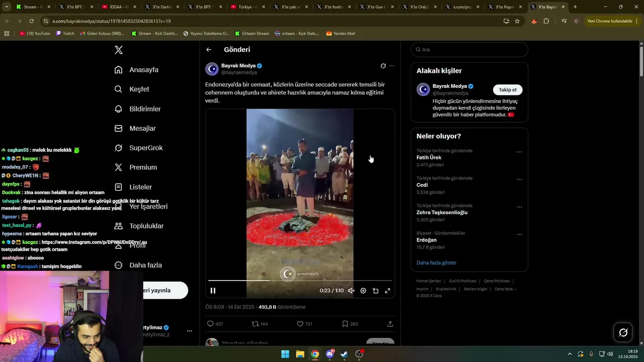Image resolution: width=644 pixels, height=362 pixels.
Task: Open Premium in the sidebar
Action: pos(135,167)
